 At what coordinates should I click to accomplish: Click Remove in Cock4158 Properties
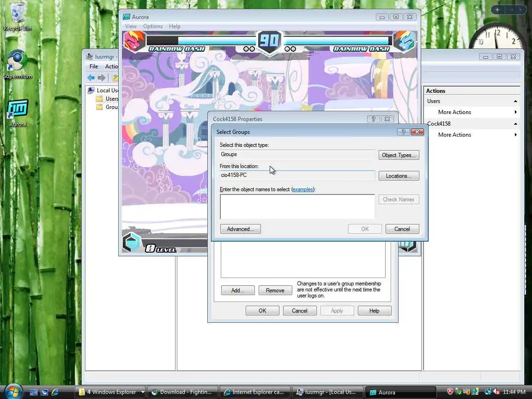275,290
